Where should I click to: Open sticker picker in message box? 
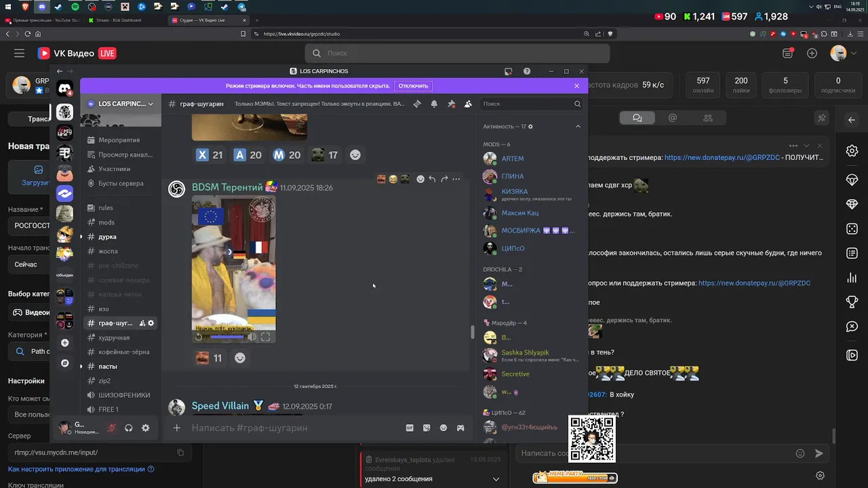click(427, 428)
